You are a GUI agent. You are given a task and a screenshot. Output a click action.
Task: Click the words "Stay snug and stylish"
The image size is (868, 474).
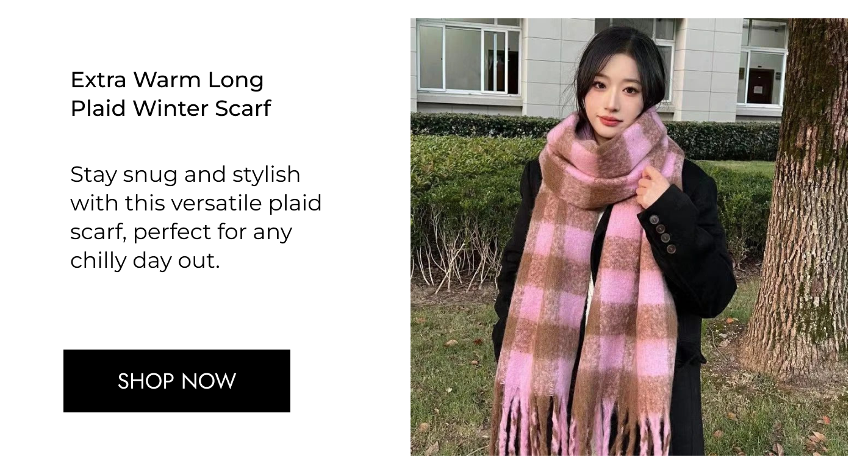[x=185, y=175]
